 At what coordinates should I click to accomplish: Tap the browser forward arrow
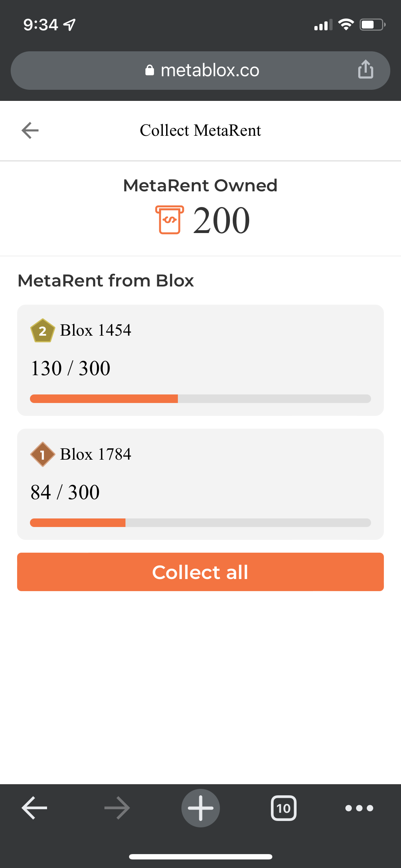tap(117, 808)
